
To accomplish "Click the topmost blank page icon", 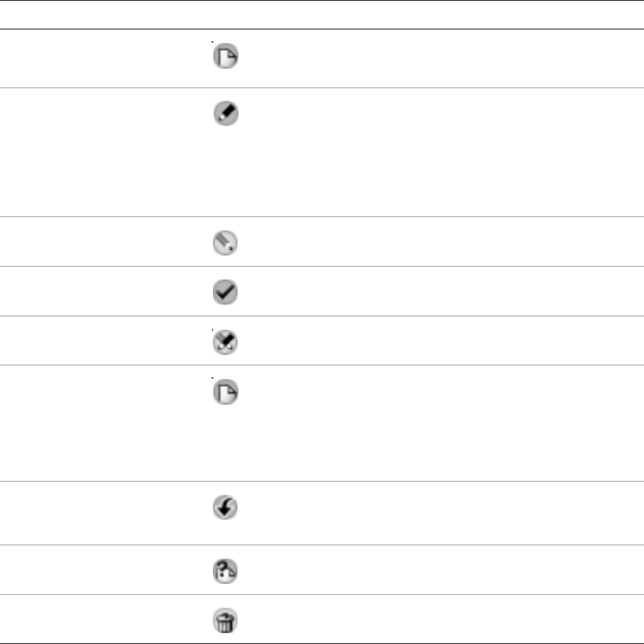I will pos(225,56).
